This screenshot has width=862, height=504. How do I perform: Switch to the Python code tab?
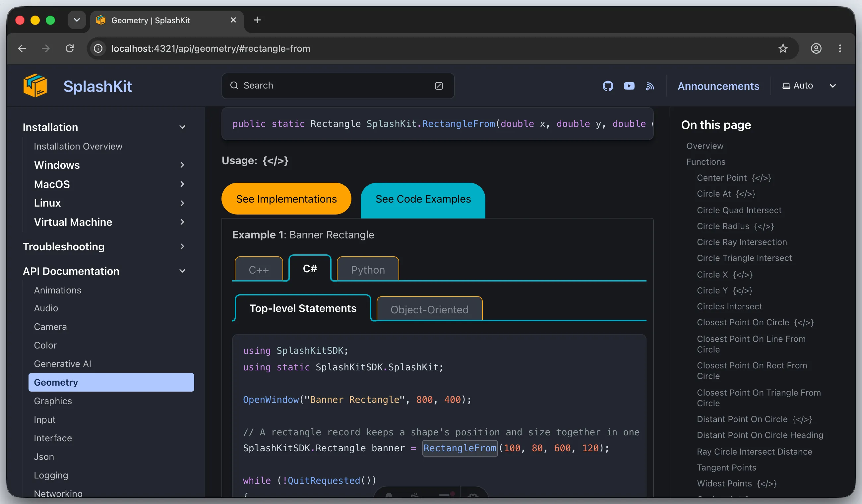click(368, 269)
